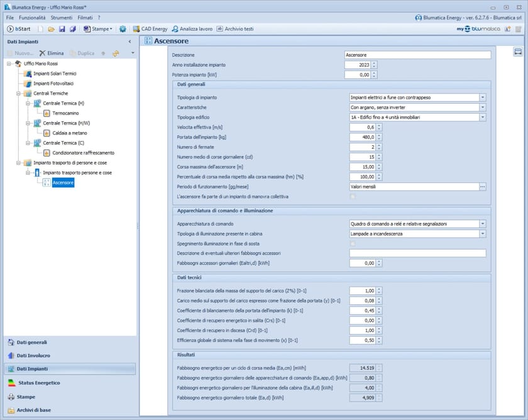528x420 pixels.
Task: Open Apparecchiatura di comando dropdown
Action: tap(482, 223)
